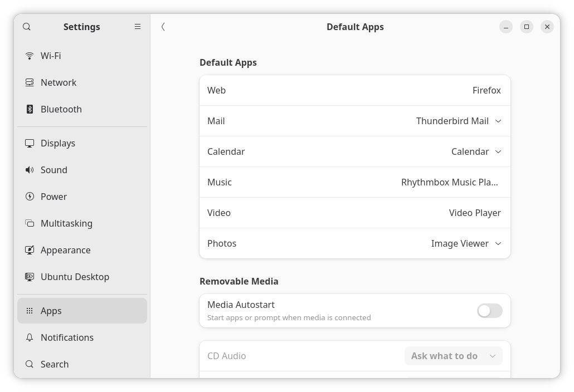574x392 pixels.
Task: Click the Ubuntu Desktop icon in sidebar
Action: click(x=30, y=277)
